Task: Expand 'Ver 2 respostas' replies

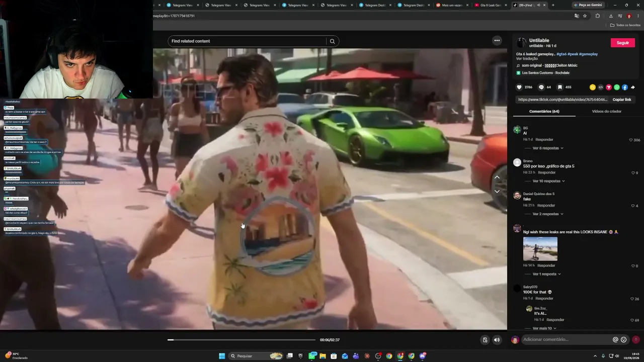Action: tap(548, 214)
